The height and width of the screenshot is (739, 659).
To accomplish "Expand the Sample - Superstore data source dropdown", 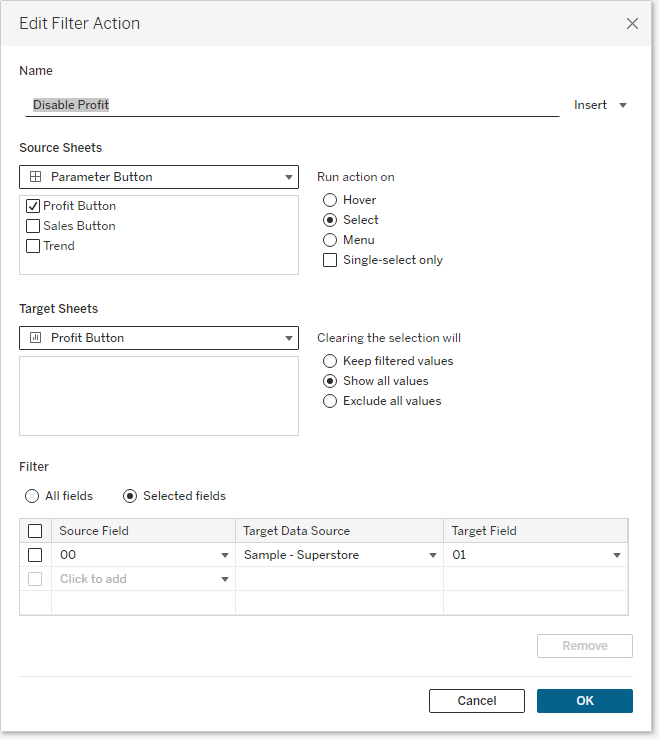I will click(433, 555).
